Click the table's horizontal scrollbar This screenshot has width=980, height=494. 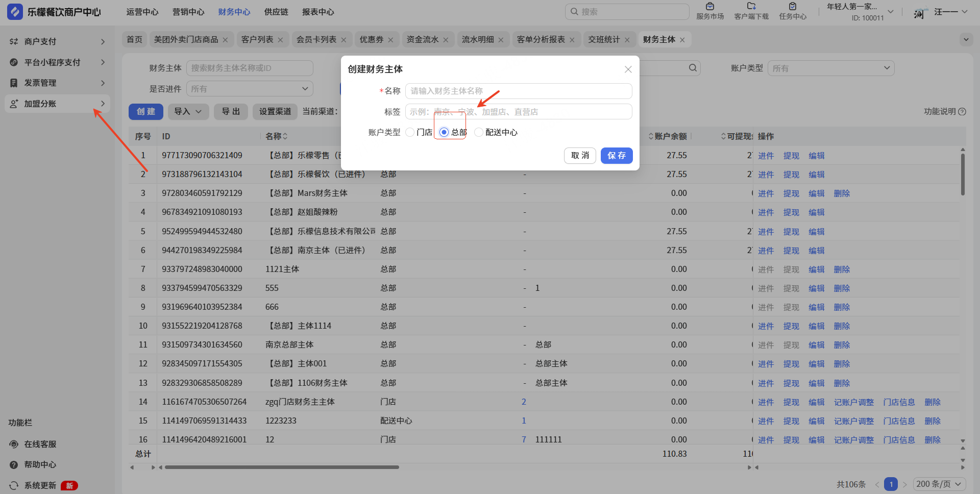(x=282, y=467)
